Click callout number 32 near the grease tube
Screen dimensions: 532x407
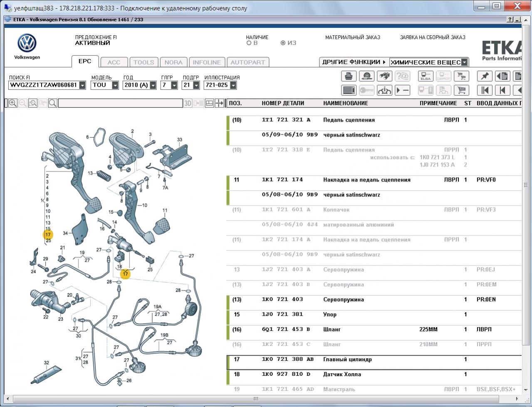click(47, 363)
